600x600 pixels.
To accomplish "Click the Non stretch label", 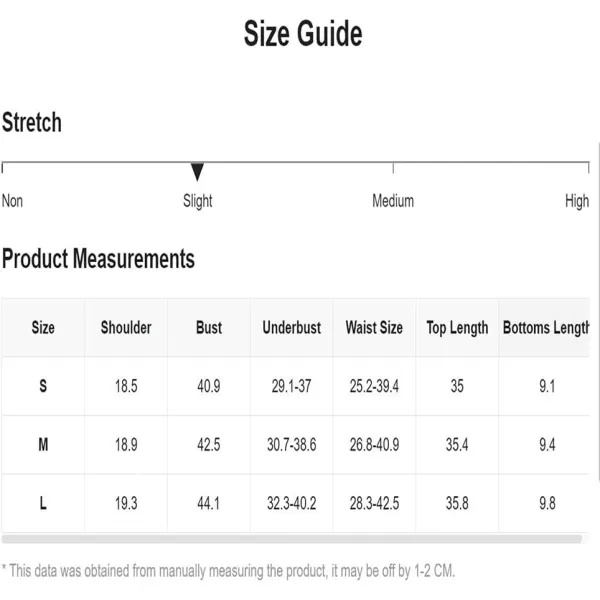I will [12, 201].
